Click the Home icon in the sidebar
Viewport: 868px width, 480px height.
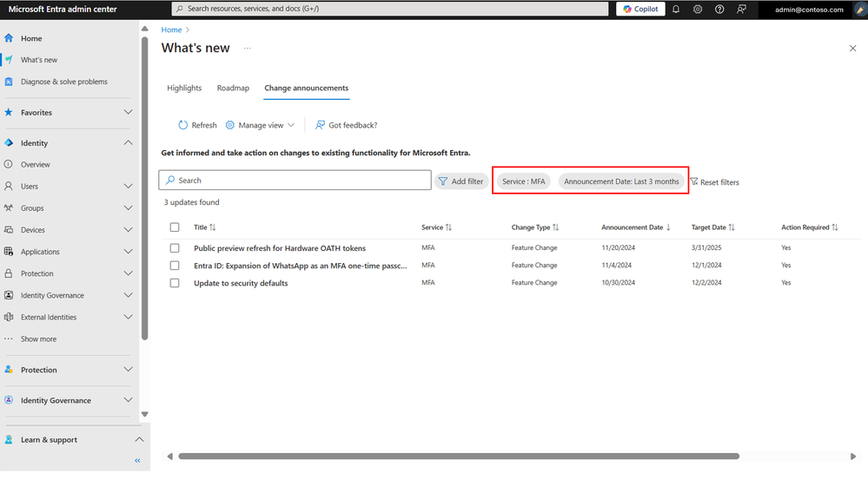click(9, 38)
